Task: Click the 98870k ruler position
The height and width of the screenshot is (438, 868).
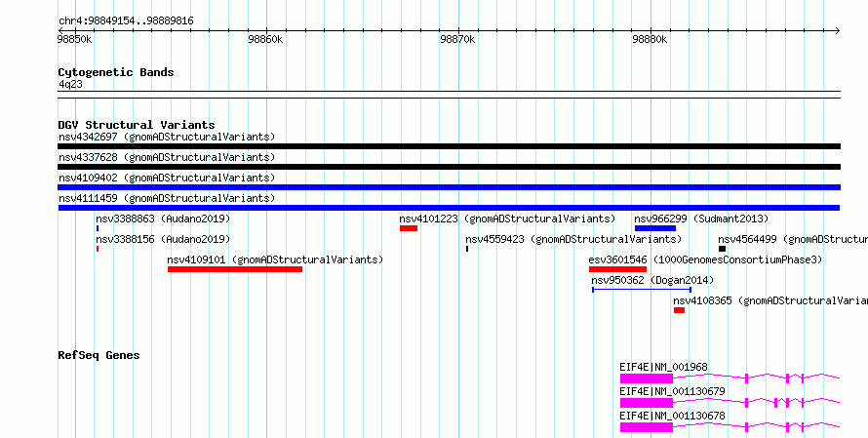Action: pyautogui.click(x=457, y=40)
